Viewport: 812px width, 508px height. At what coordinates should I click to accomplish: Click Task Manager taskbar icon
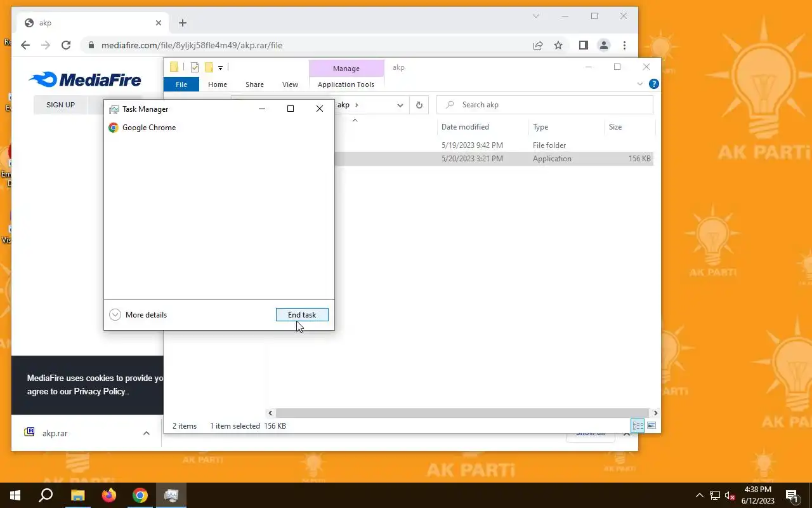tap(171, 495)
